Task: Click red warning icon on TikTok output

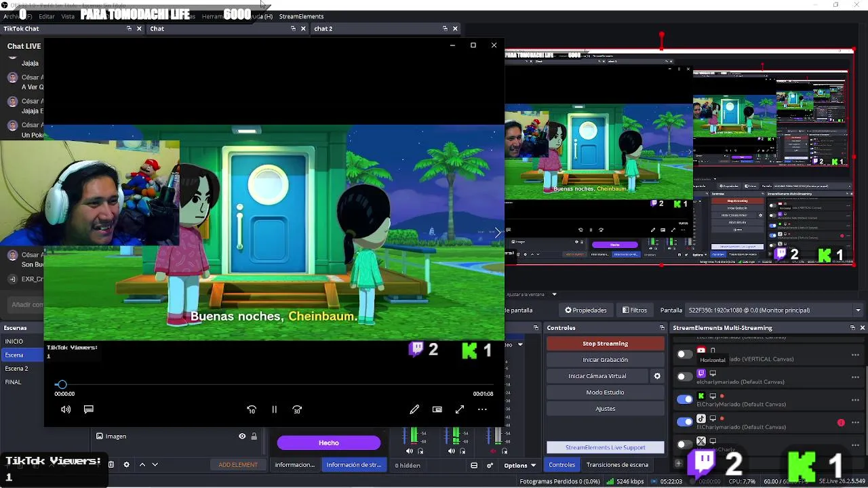Action: pos(841,422)
